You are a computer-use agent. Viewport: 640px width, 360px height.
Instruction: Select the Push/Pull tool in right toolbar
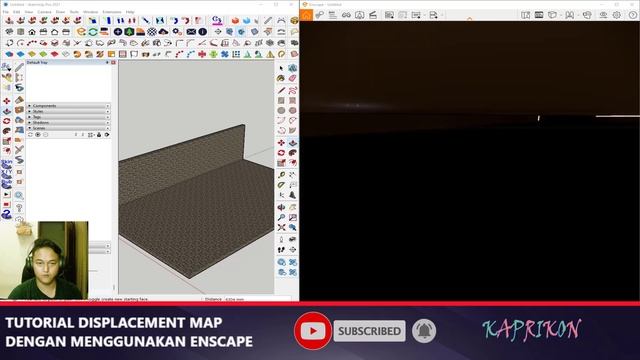[292, 143]
